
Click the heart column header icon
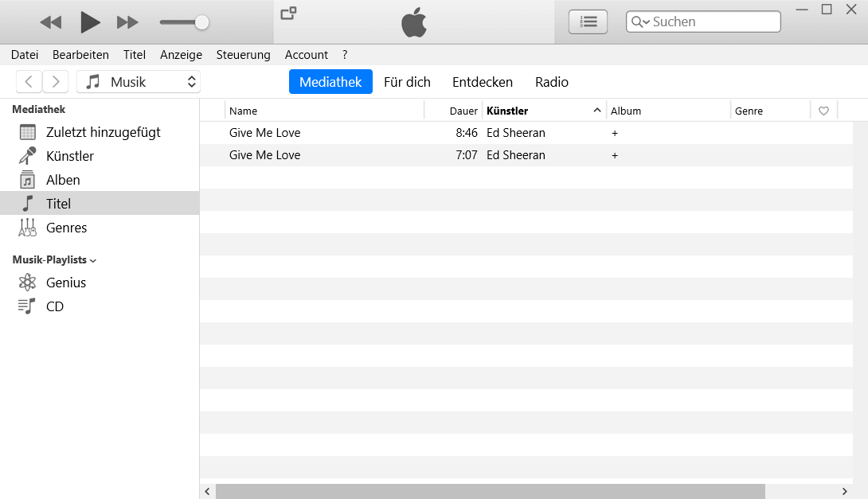click(823, 111)
